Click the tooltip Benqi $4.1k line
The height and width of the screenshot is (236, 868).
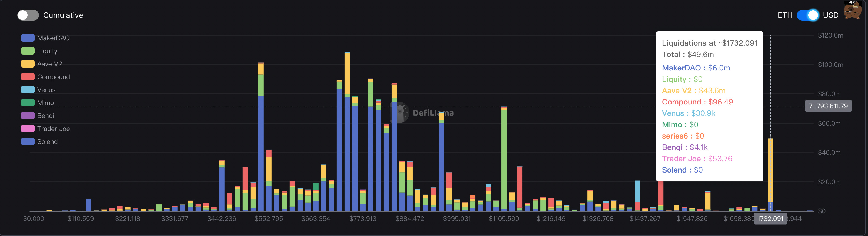pos(685,147)
